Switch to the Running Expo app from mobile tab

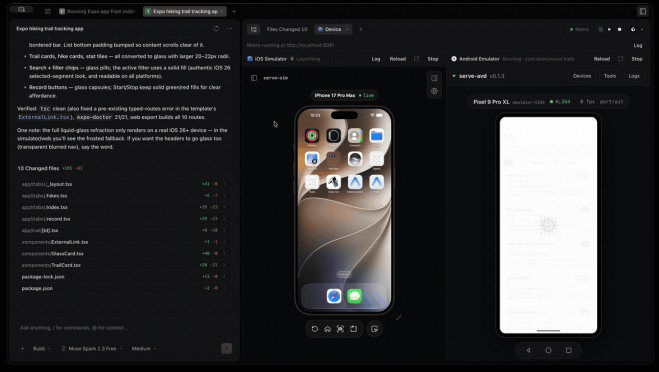pyautogui.click(x=97, y=11)
